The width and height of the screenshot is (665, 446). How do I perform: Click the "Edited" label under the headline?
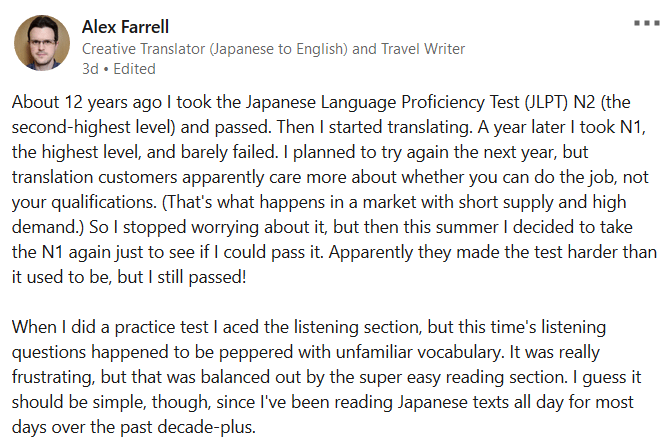coord(134,69)
